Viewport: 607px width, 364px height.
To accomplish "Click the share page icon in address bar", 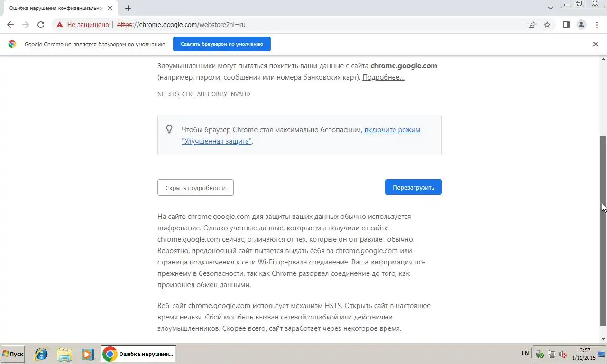I will click(532, 25).
